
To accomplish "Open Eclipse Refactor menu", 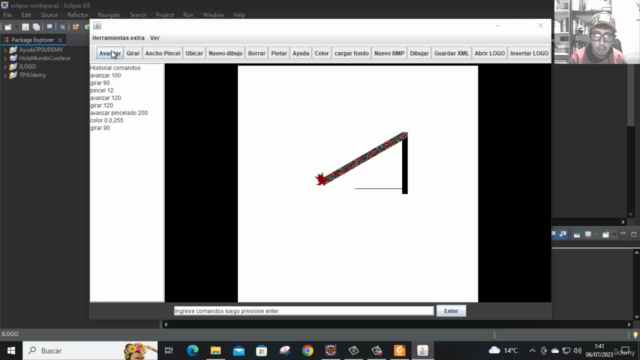I will pos(78,15).
